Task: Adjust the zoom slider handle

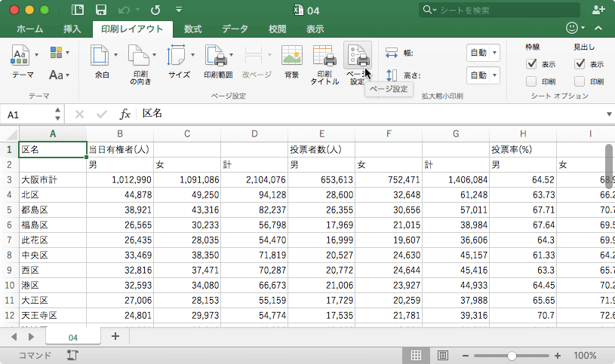Action: click(512, 356)
